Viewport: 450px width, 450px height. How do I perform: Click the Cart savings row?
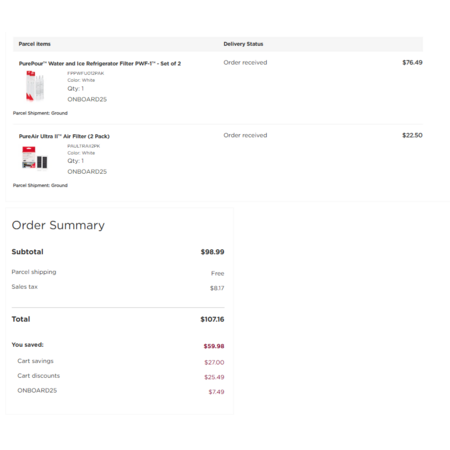121,362
